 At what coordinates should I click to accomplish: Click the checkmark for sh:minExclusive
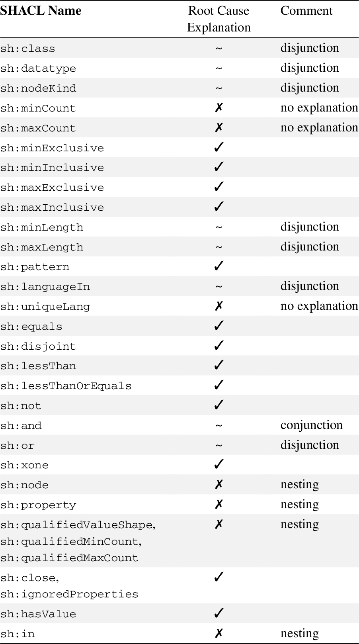(x=219, y=147)
